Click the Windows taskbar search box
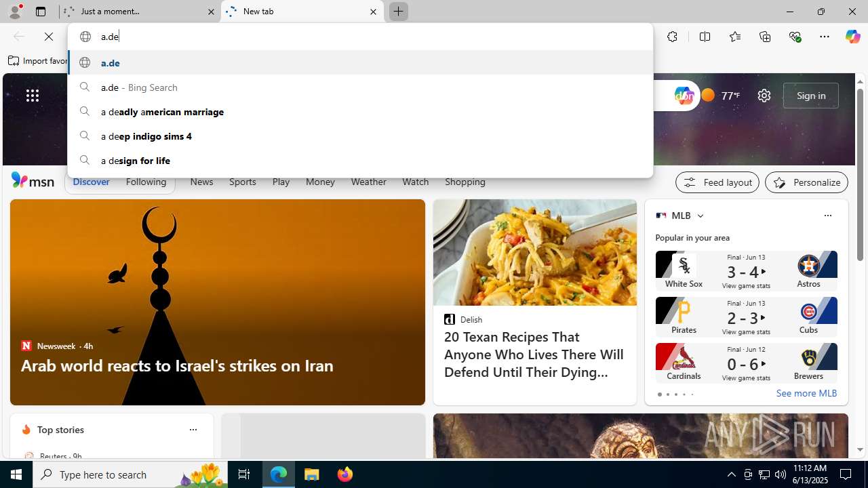Screen dimensions: 868x488 point(132,474)
